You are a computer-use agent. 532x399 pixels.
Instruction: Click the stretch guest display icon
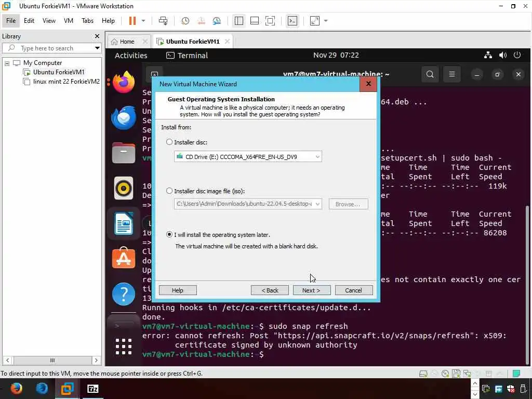pyautogui.click(x=315, y=21)
